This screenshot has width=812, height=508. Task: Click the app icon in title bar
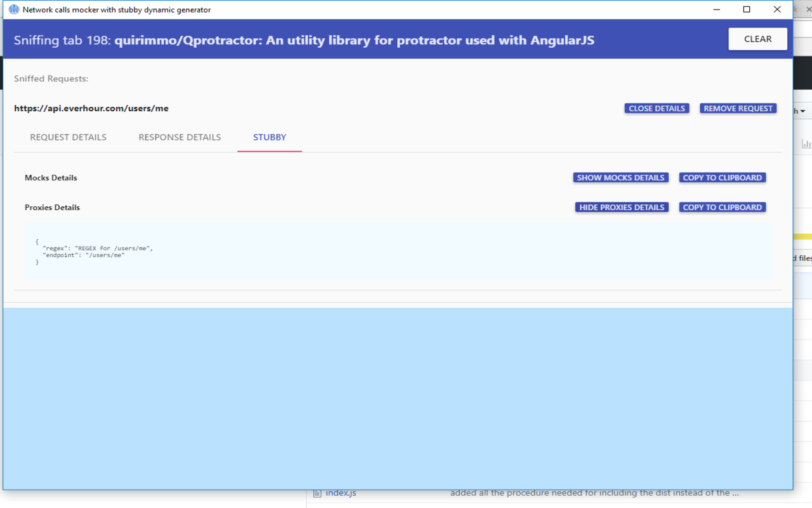coord(13,10)
